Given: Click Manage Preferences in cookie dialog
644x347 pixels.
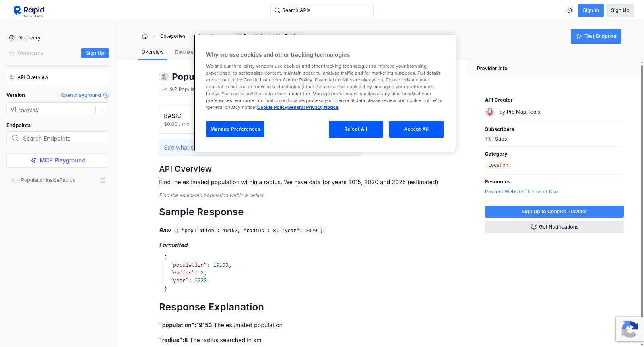Looking at the screenshot, I should coord(235,129).
